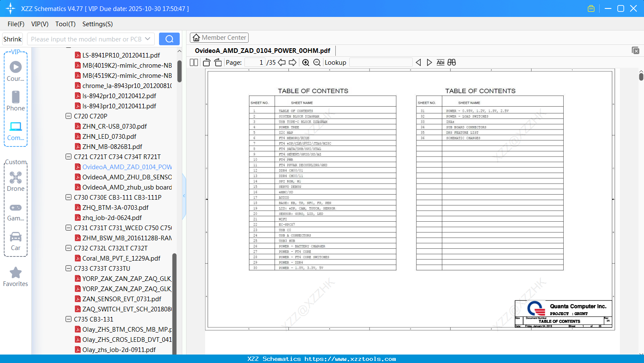The width and height of the screenshot is (644, 363).
Task: Open OvideoA_AMD_ZHU_DB_SENSOR file
Action: [x=127, y=177]
